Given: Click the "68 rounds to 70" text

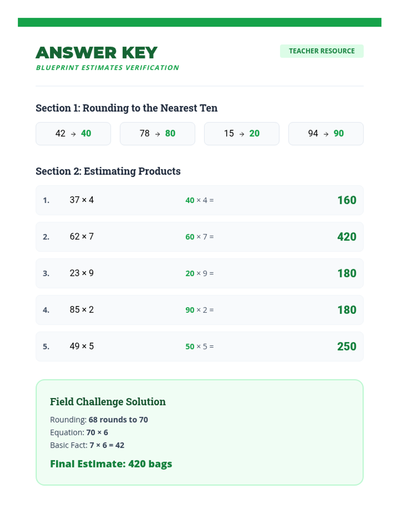Looking at the screenshot, I should pyautogui.click(x=118, y=420).
